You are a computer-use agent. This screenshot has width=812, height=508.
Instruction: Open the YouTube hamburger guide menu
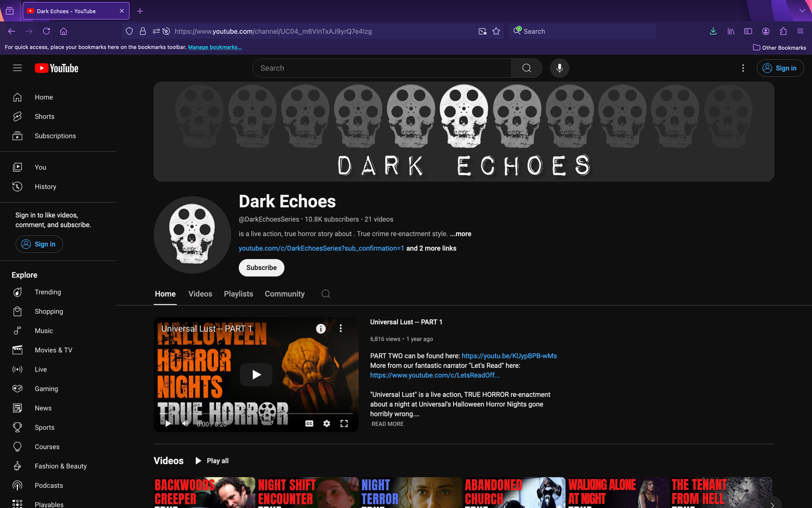[x=17, y=68]
